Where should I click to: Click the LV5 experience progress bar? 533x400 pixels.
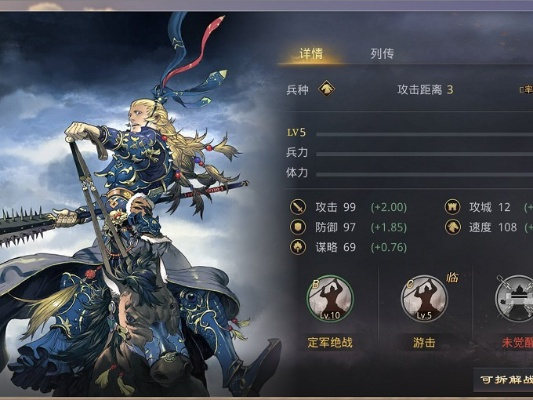point(424,135)
